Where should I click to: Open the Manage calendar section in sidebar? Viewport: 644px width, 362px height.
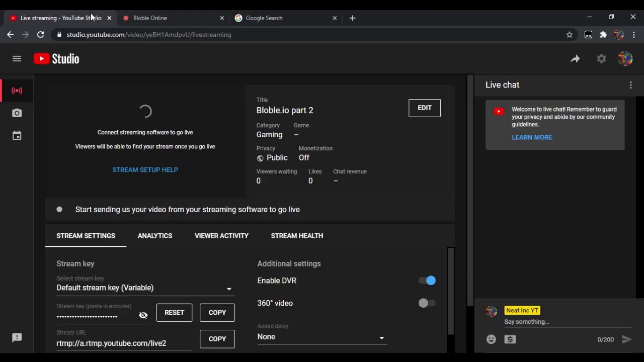(17, 136)
